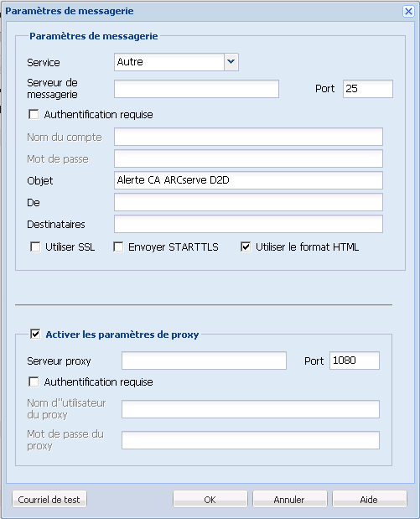The height and width of the screenshot is (519, 420).
Task: Click the OK button
Action: [x=210, y=499]
